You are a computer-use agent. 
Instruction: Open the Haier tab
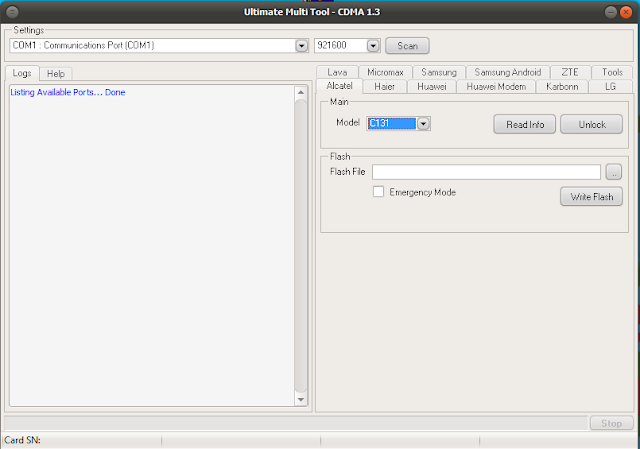point(384,87)
